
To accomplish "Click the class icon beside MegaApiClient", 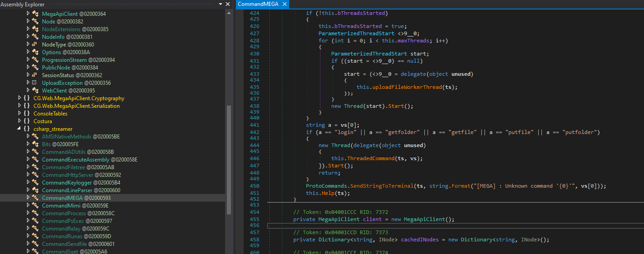I will [35, 14].
